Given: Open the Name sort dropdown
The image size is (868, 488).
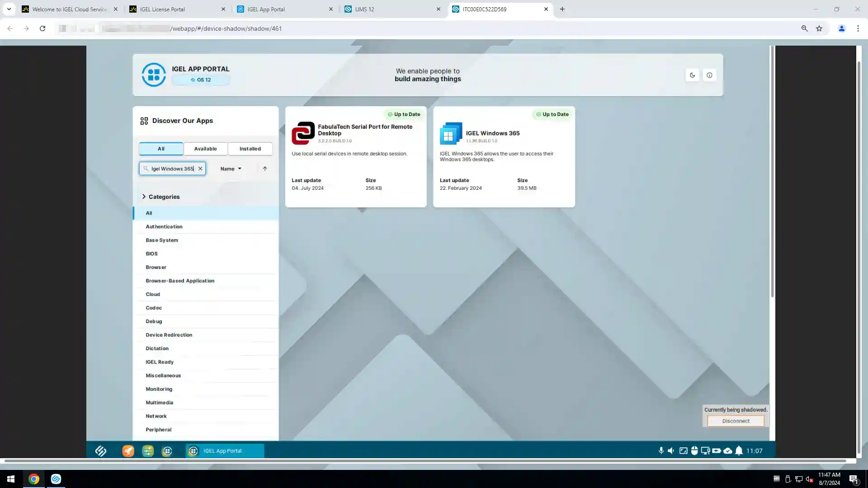Looking at the screenshot, I should 231,169.
